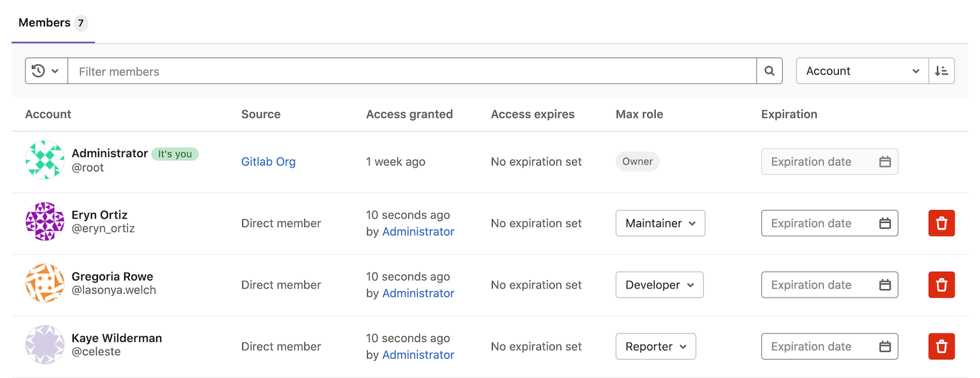This screenshot has height=378, width=980.
Task: Click Administrator link under Eryn Ortiz's access
Action: click(x=418, y=232)
